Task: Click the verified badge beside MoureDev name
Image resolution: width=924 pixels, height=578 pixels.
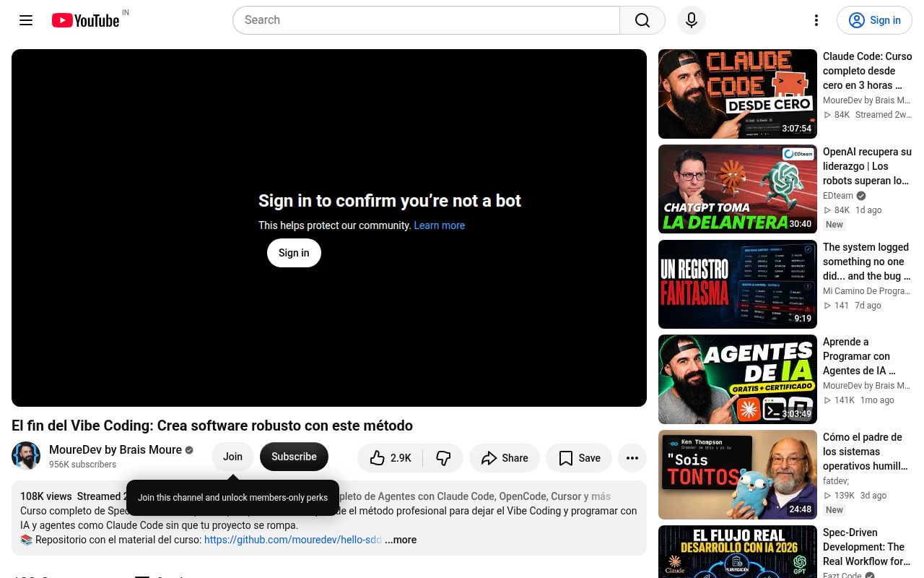Action: click(x=189, y=450)
